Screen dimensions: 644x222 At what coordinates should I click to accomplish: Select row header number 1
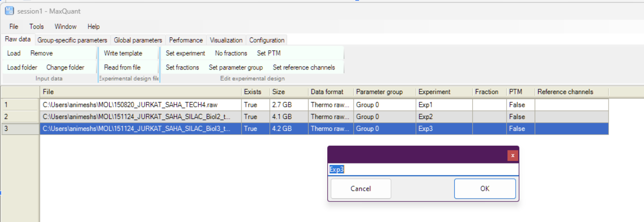click(x=20, y=105)
